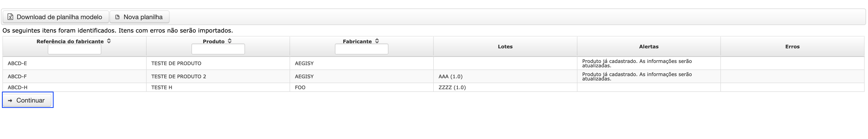Select the ABCD-E reference cell
The width and height of the screenshot is (868, 139).
pyautogui.click(x=75, y=63)
